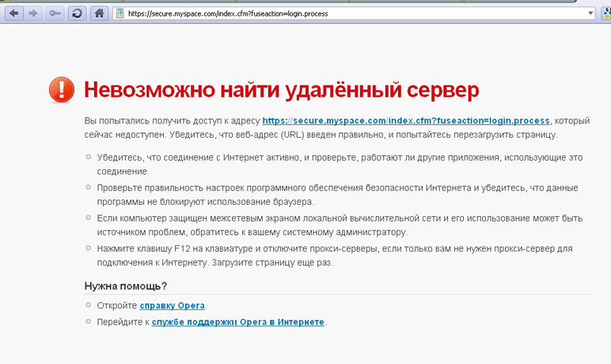This screenshot has height=364, width=611.
Task: Click into the address bar URL field
Action: 356,13
